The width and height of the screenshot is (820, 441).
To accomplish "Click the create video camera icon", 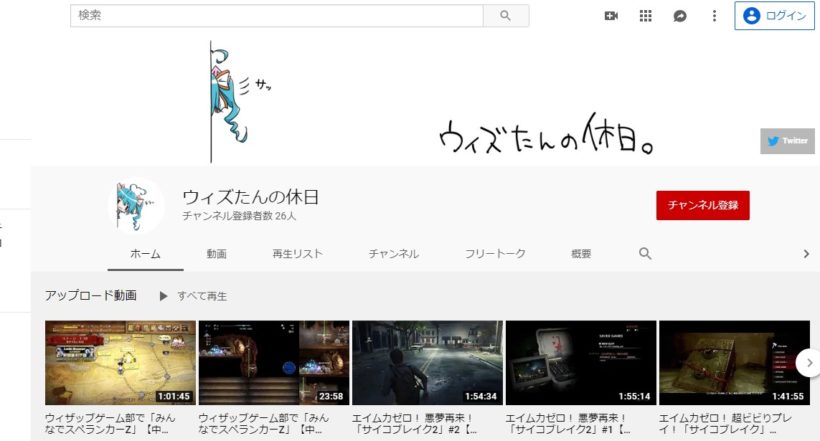I will click(611, 16).
